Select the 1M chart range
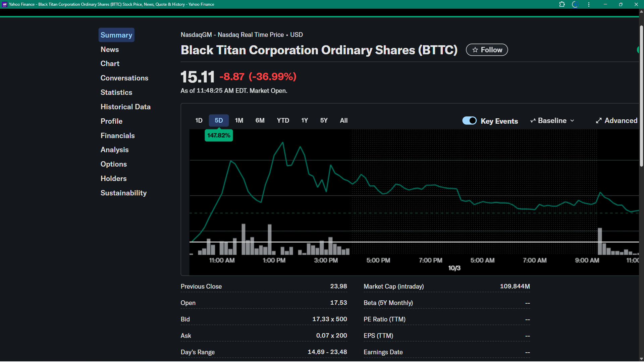This screenshot has width=644, height=362. point(239,121)
